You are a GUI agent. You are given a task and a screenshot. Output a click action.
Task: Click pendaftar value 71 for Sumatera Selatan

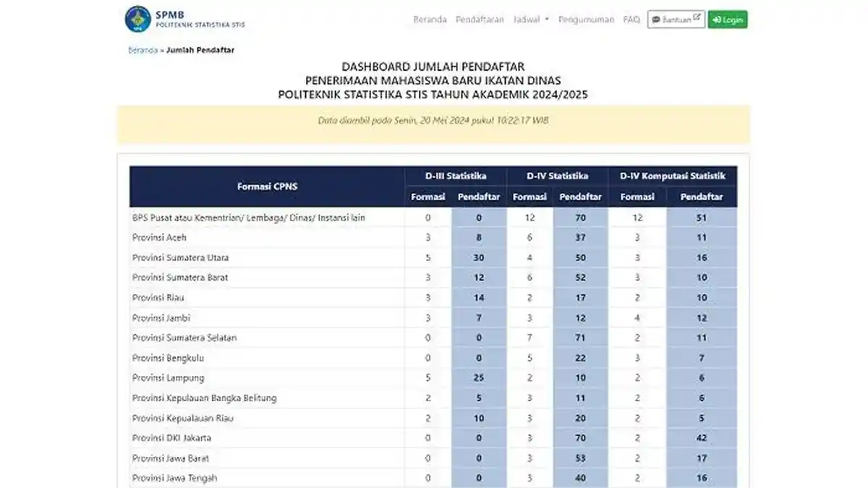(580, 338)
